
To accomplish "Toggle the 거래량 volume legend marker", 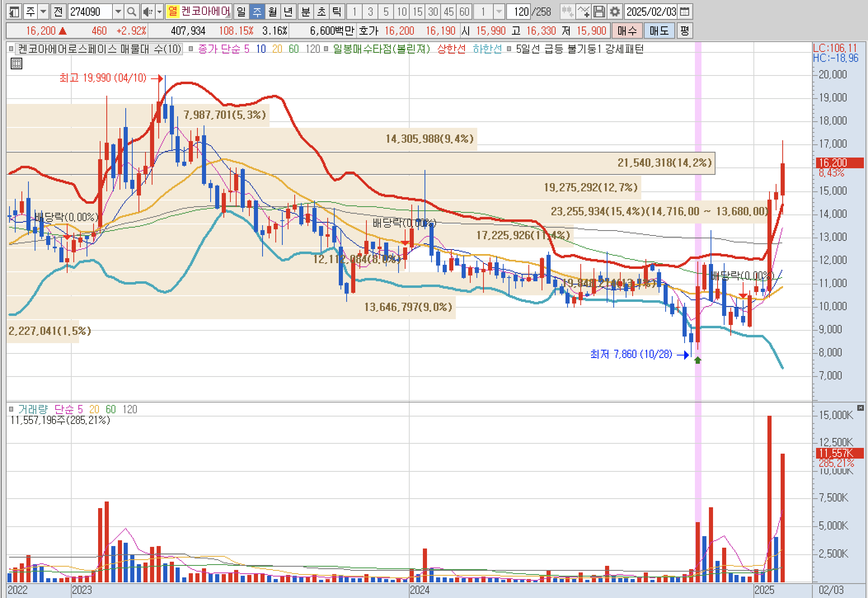I will tap(11, 410).
